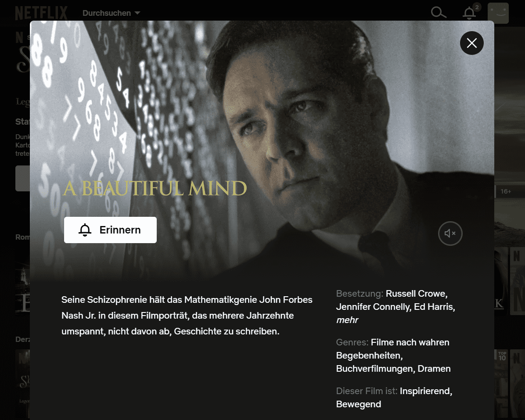The height and width of the screenshot is (420, 525).
Task: Click the Bewegend mood tag
Action: point(358,404)
